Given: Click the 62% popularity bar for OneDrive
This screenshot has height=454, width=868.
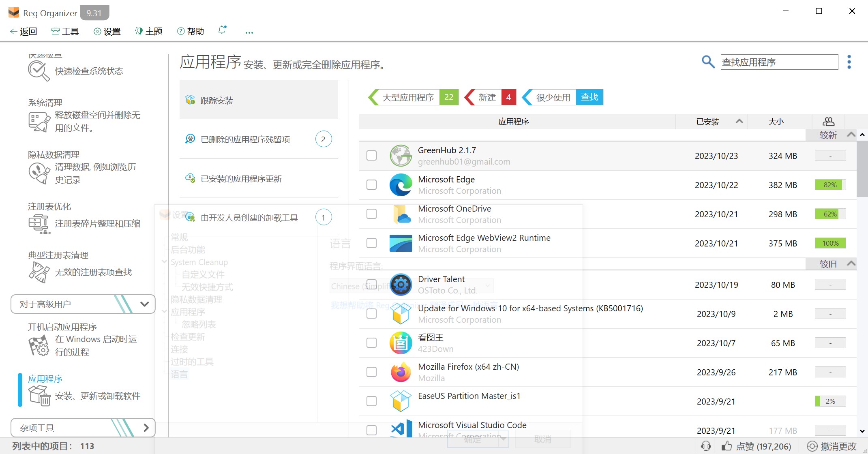Looking at the screenshot, I should pos(830,214).
